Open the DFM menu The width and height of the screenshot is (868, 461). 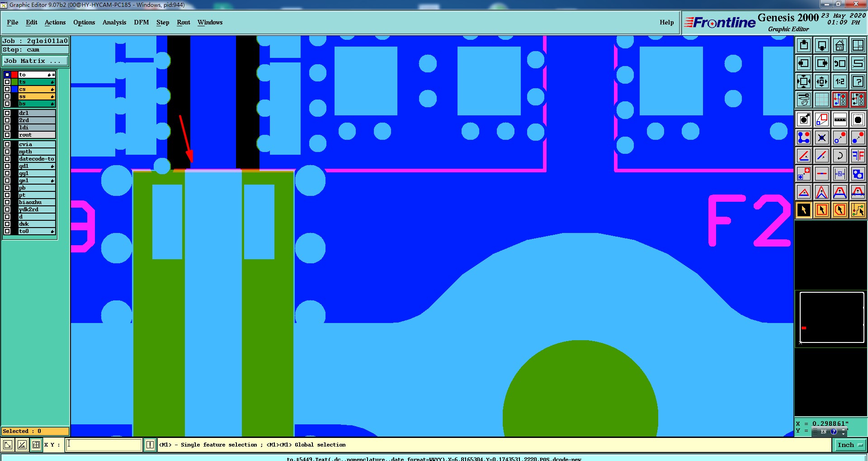point(142,22)
